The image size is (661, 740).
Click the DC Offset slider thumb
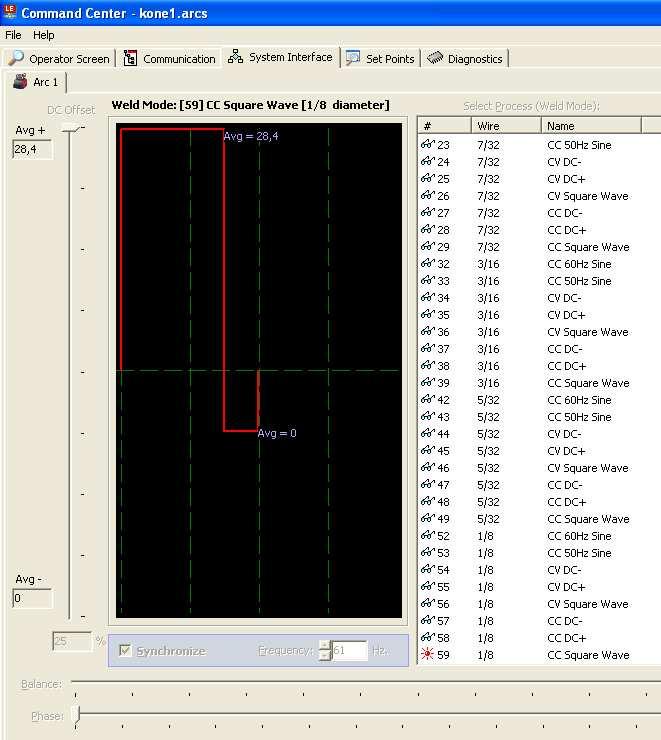[71, 128]
